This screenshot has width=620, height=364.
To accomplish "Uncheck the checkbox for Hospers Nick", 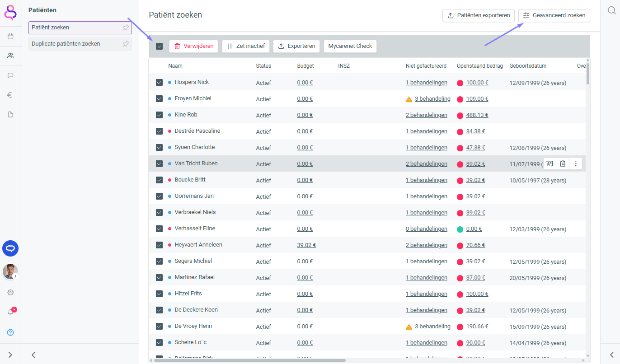I will coord(159,82).
